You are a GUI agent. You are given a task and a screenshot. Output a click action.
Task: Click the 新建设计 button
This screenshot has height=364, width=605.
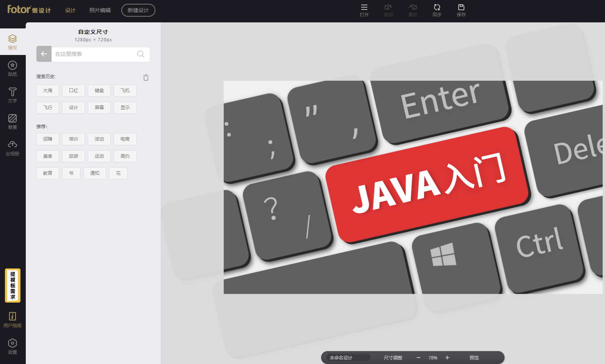pyautogui.click(x=138, y=10)
